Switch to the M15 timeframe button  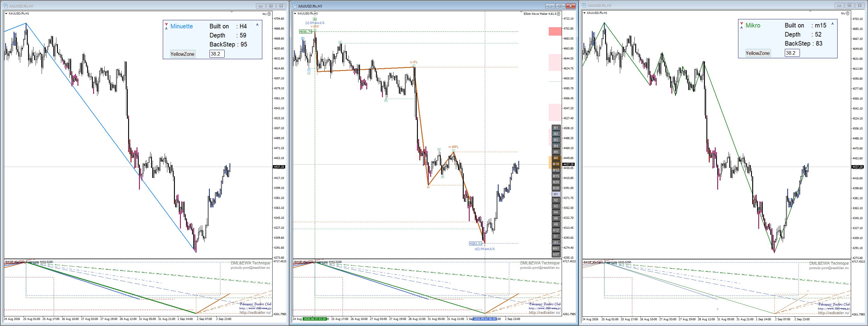tap(556, 176)
